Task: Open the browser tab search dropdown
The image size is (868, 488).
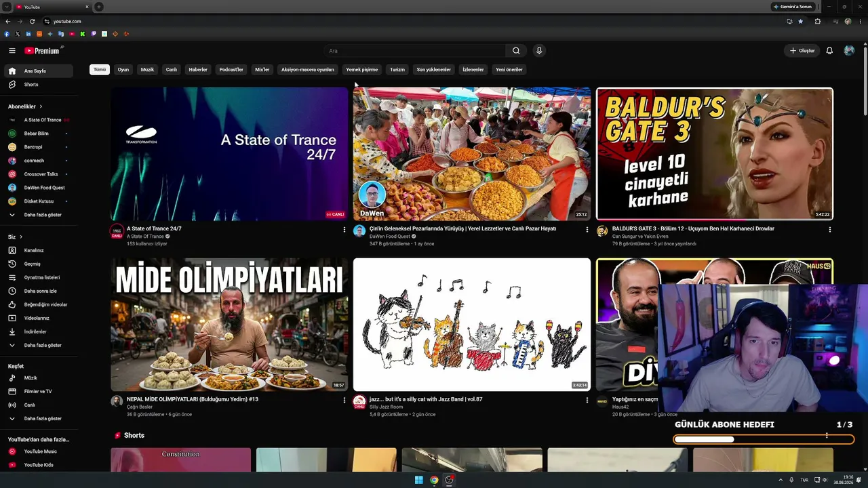Action: pyautogui.click(x=6, y=7)
